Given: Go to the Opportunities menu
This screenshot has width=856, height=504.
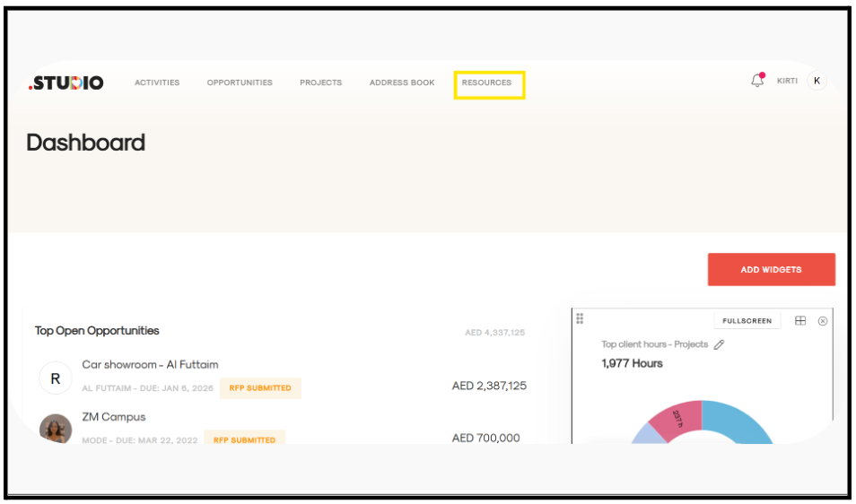Looking at the screenshot, I should click(x=240, y=83).
